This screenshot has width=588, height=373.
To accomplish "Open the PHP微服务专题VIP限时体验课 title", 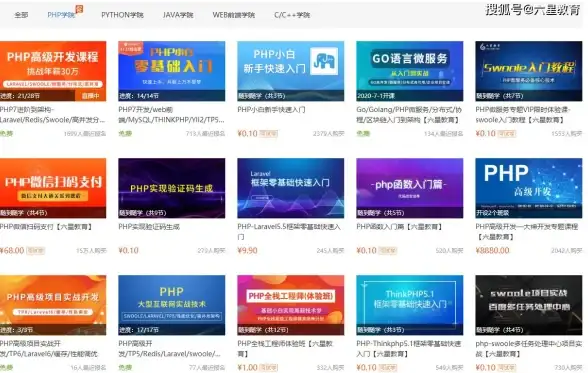I will pyautogui.click(x=523, y=115).
